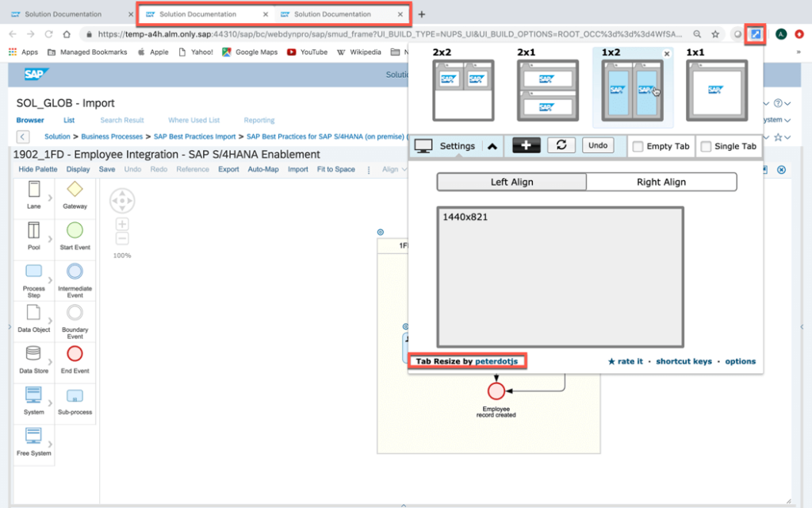Select the Pool palette icon
The height and width of the screenshot is (508, 812).
(x=33, y=231)
